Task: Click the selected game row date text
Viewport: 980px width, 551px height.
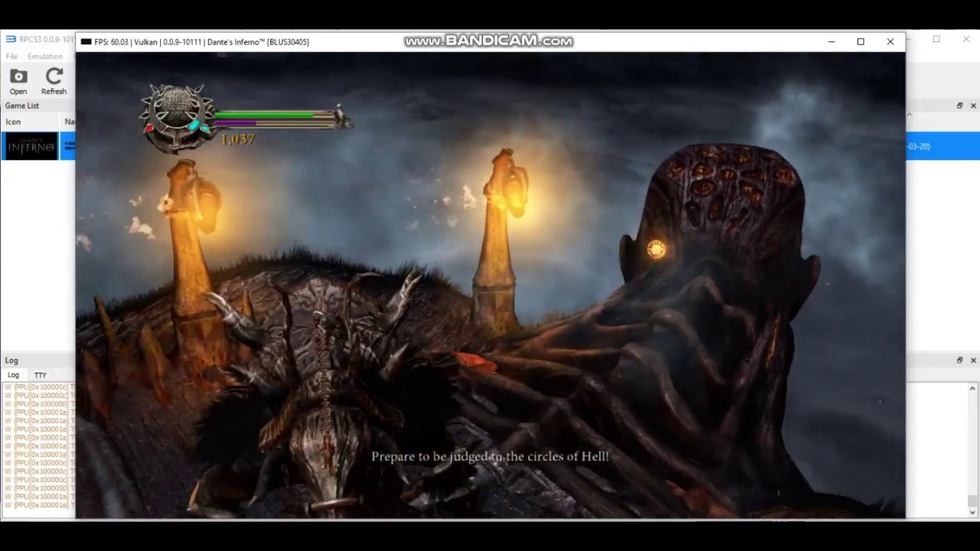Action: (918, 146)
